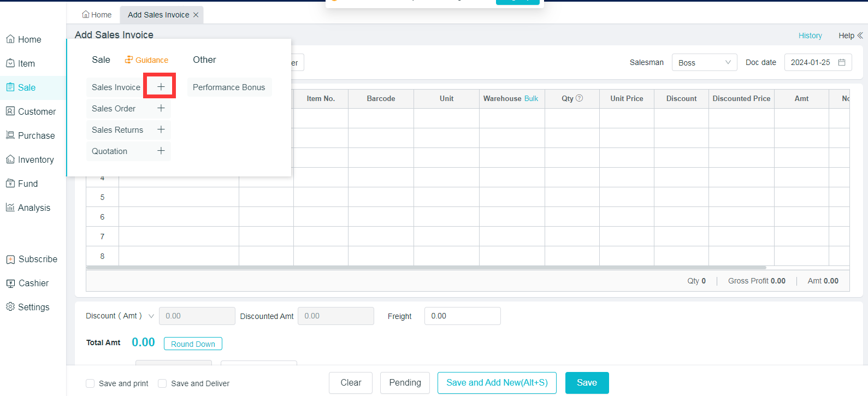
Task: Select Performance Bonus menu entry
Action: click(229, 87)
